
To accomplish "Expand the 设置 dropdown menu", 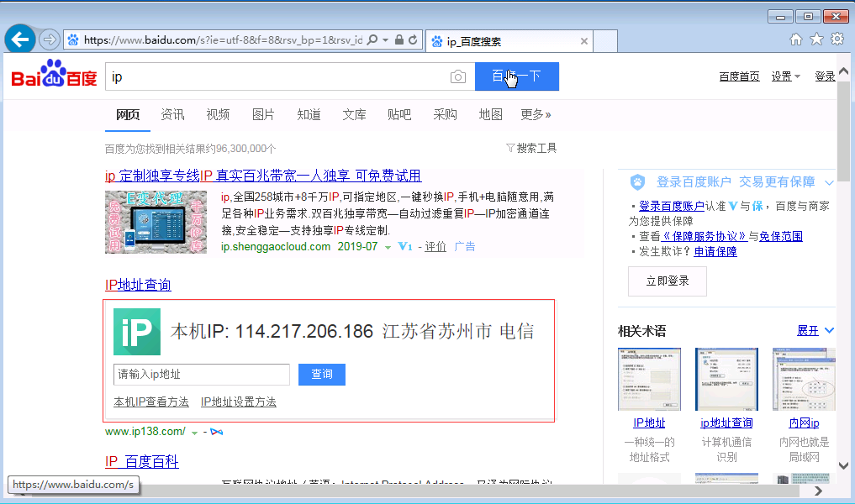I will (785, 76).
